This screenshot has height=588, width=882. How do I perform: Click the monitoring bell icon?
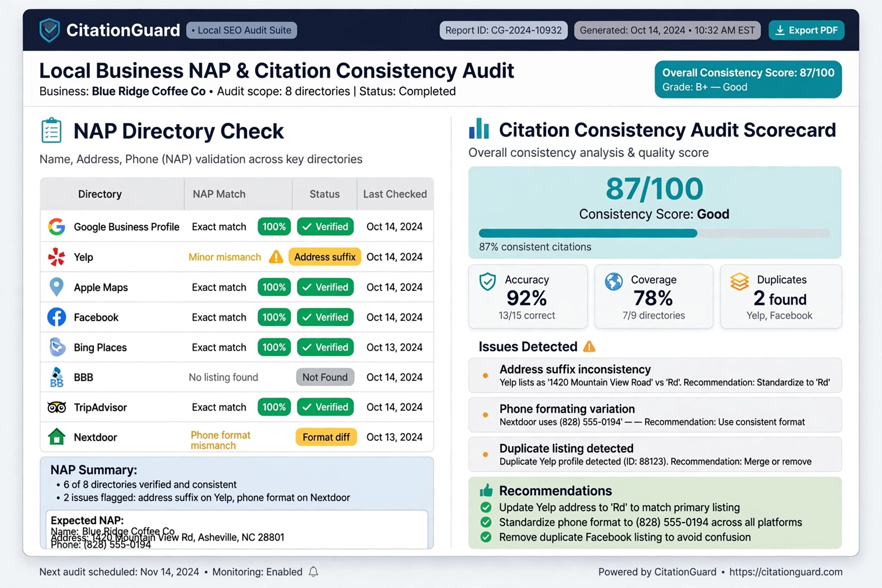coord(313,572)
